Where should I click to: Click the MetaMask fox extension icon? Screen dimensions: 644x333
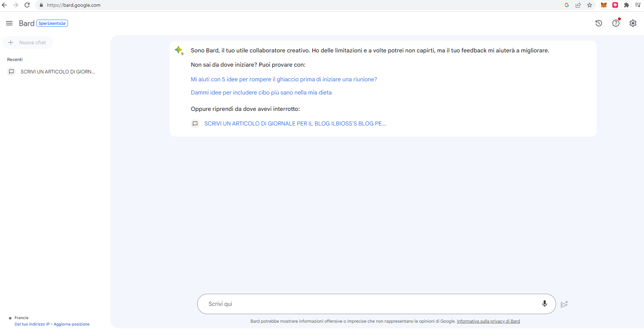pos(604,5)
